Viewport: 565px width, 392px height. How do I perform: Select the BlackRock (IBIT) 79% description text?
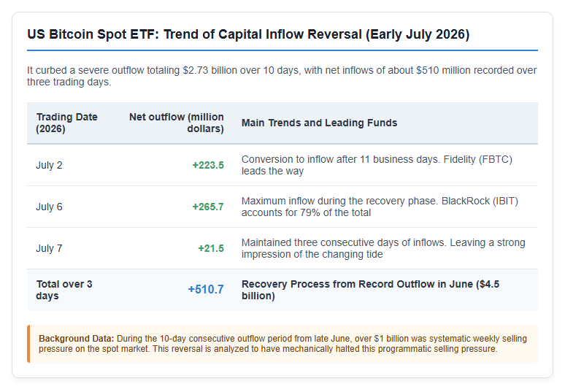[380, 207]
